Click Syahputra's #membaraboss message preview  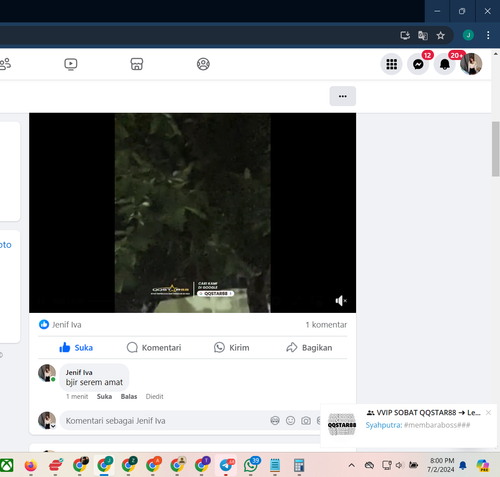coord(418,425)
